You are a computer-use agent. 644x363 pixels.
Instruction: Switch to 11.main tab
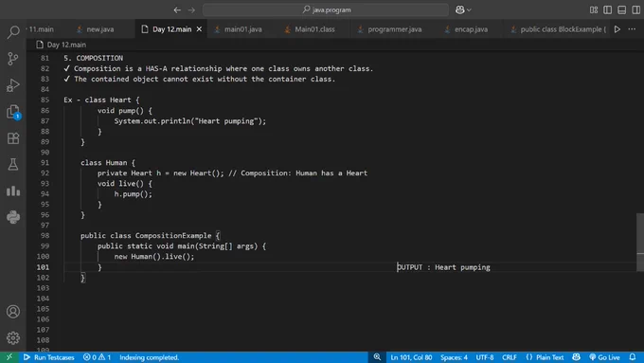point(40,29)
